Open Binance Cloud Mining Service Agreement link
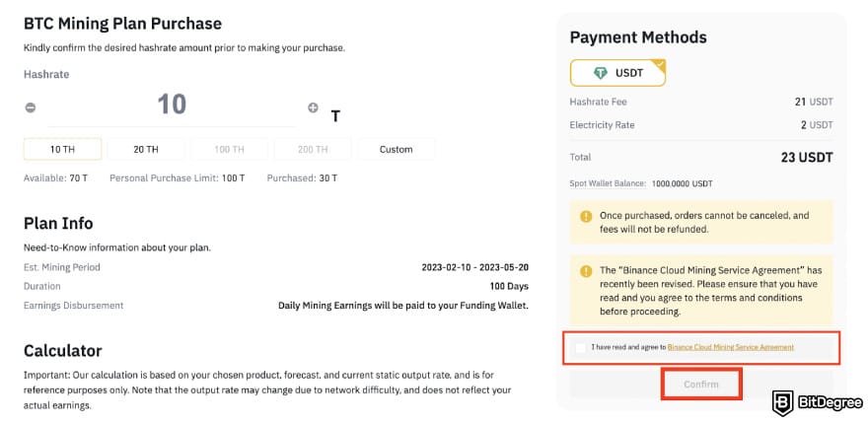 (731, 347)
